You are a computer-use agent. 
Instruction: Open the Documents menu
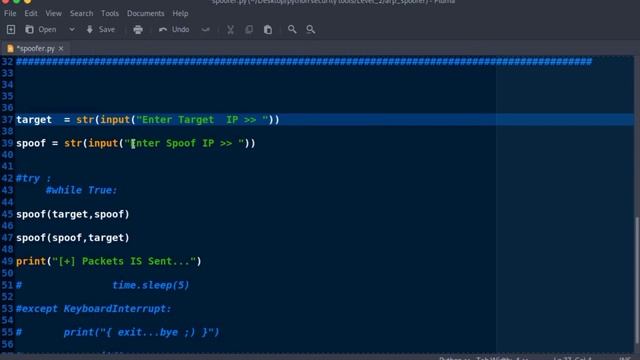tap(145, 13)
